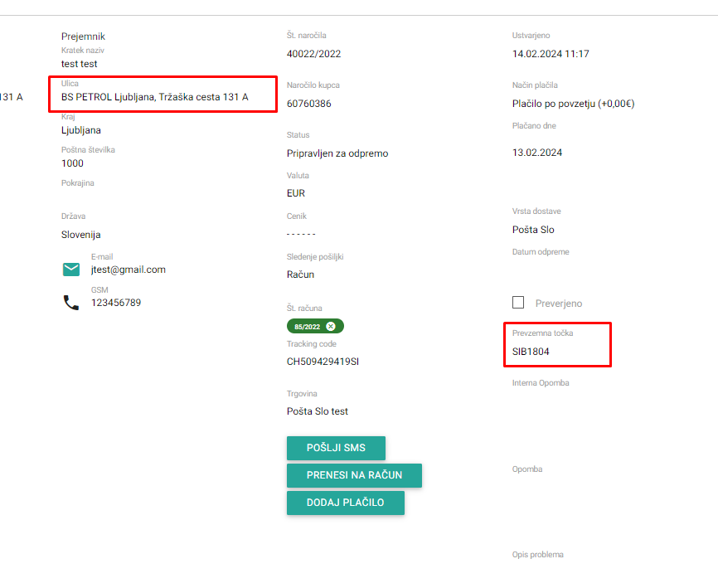Click the Pokrajina field label
The height and width of the screenshot is (588, 718).
click(x=78, y=182)
